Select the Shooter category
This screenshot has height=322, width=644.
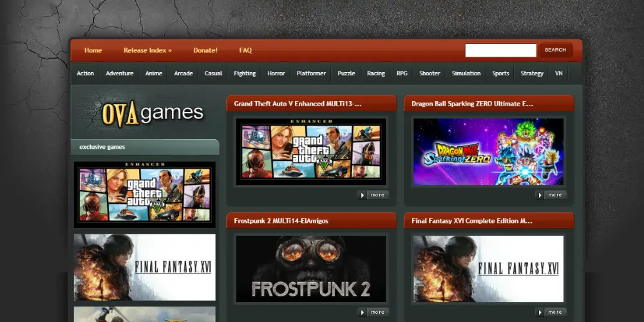click(430, 73)
